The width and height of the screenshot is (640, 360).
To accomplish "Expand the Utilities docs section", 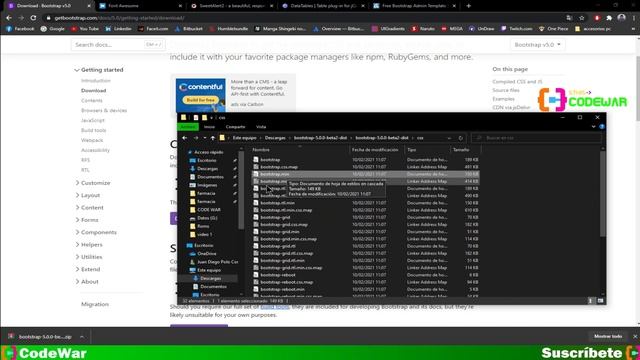I will [89, 257].
